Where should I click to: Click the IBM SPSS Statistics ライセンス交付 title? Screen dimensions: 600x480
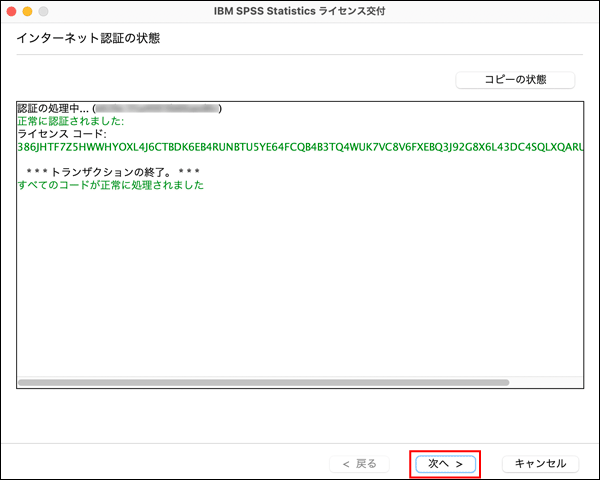click(x=299, y=11)
